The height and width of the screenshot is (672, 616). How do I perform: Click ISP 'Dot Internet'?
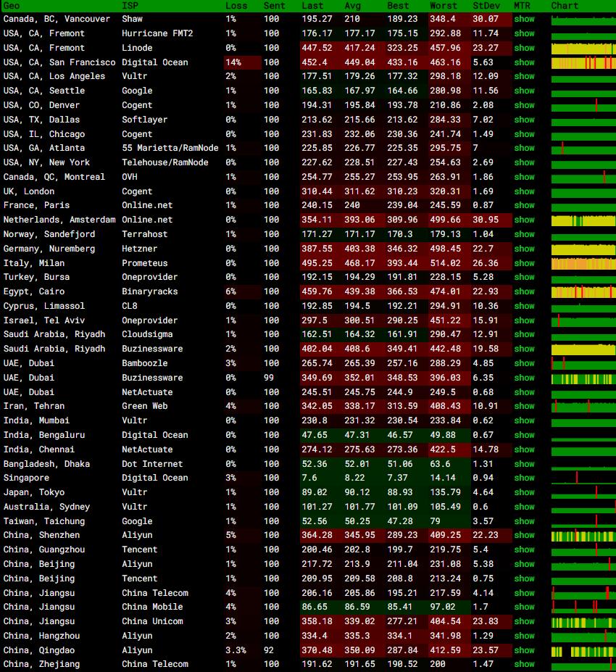[x=152, y=464]
